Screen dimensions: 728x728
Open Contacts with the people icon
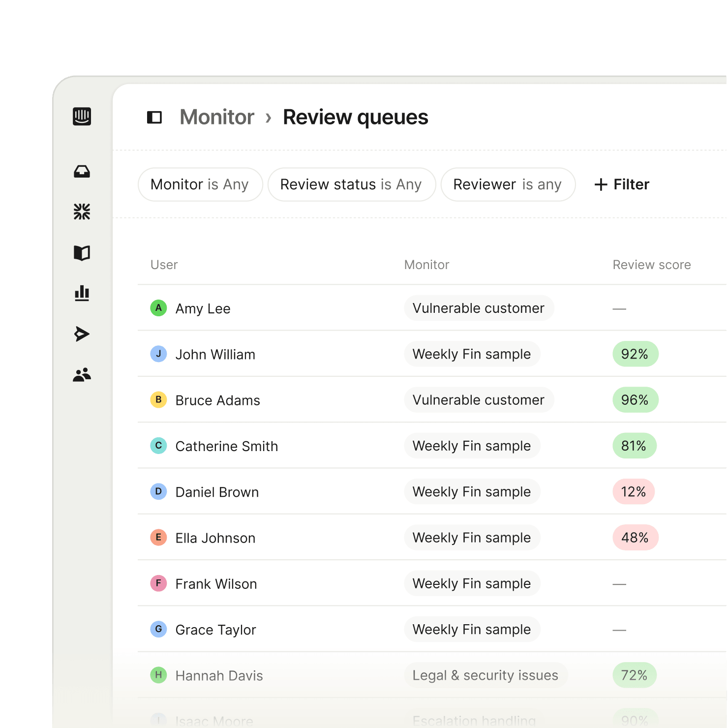[82, 375]
